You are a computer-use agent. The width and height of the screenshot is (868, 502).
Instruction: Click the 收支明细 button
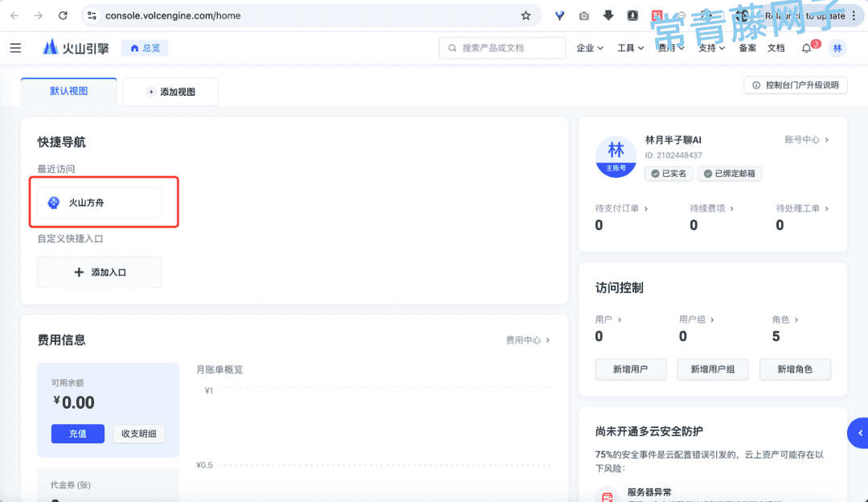[x=139, y=434]
